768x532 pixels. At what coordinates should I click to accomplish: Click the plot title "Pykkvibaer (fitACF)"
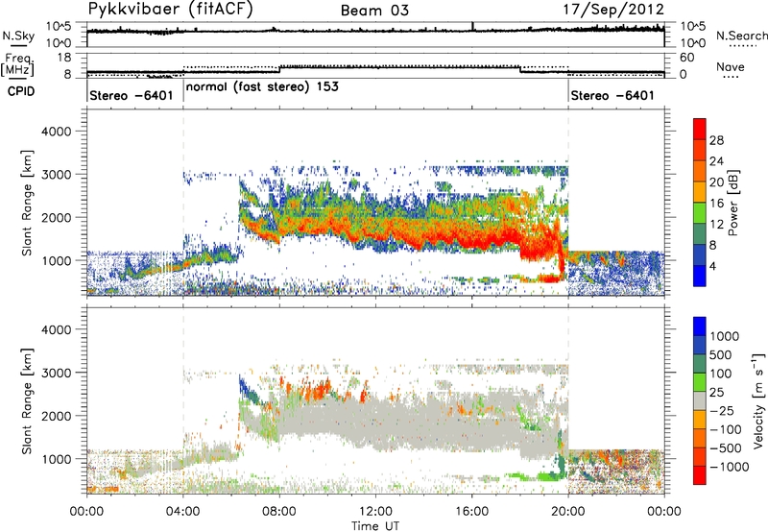pos(171,10)
